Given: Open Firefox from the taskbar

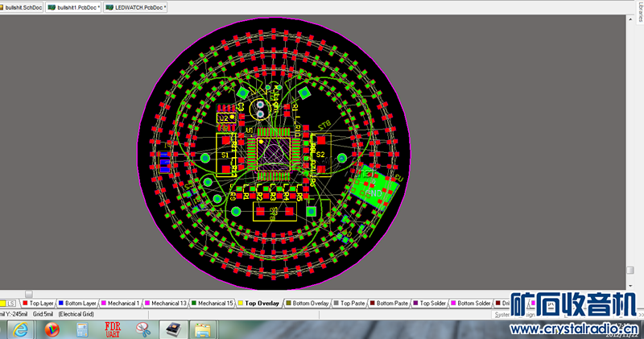Looking at the screenshot, I should pos(52,329).
